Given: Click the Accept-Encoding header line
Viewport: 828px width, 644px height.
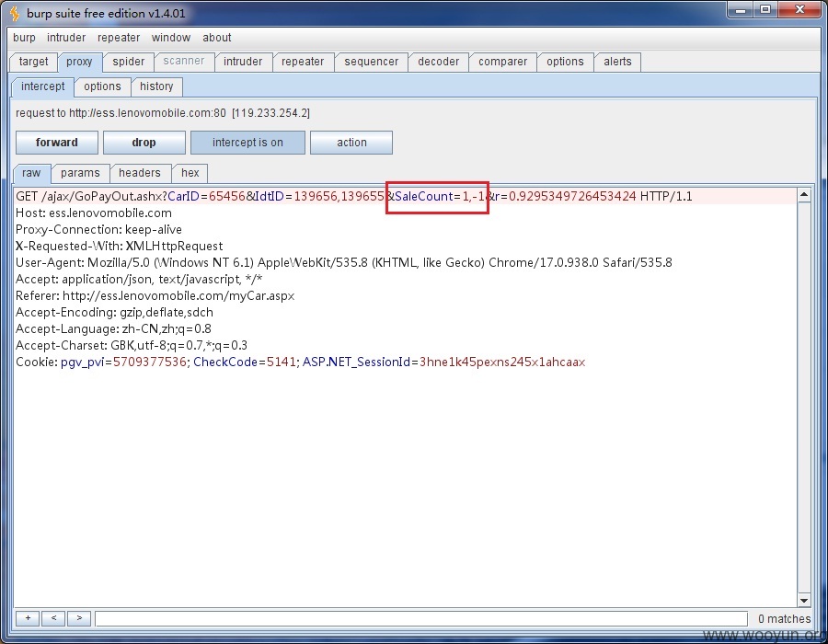Looking at the screenshot, I should tap(114, 313).
